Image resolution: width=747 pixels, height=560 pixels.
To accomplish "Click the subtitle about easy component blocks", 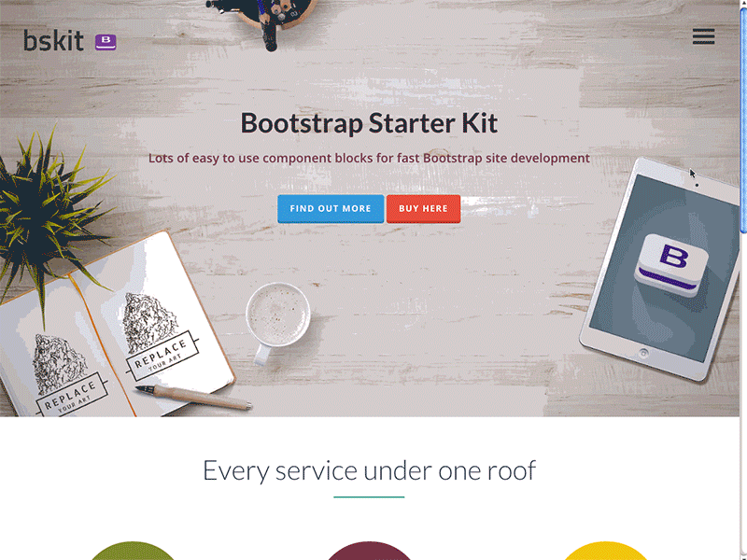I will [x=369, y=158].
